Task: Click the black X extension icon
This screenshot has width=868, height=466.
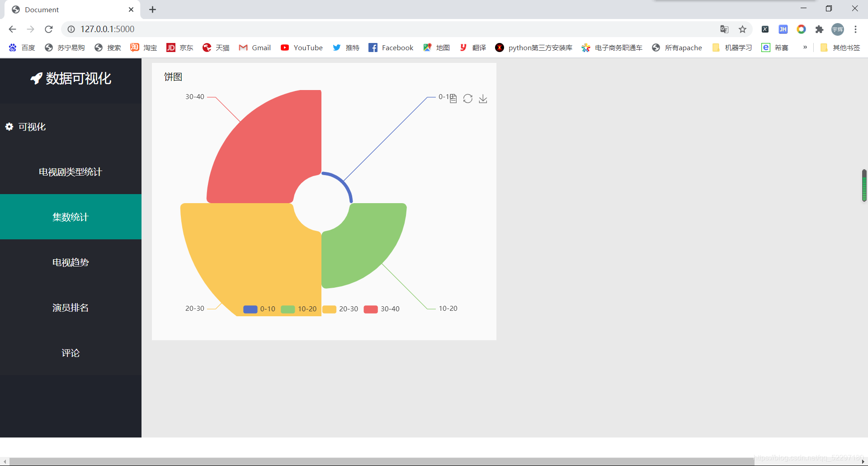Action: click(765, 29)
